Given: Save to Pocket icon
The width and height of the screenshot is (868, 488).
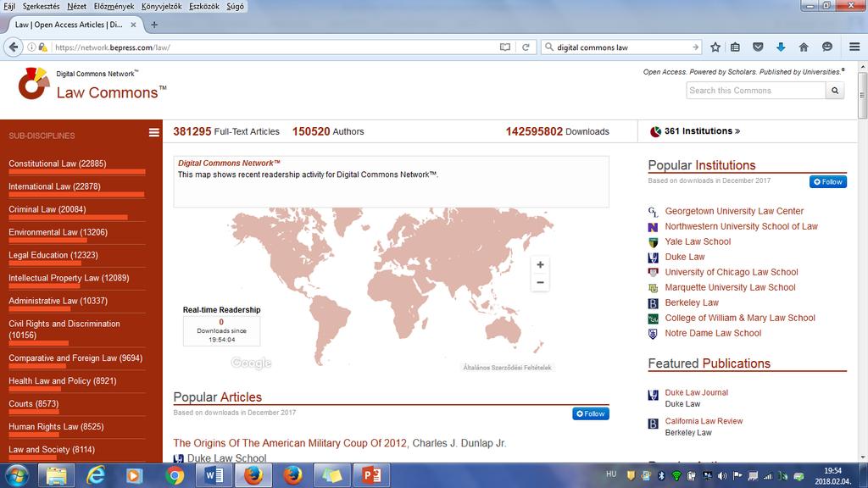Looking at the screenshot, I should coord(758,47).
